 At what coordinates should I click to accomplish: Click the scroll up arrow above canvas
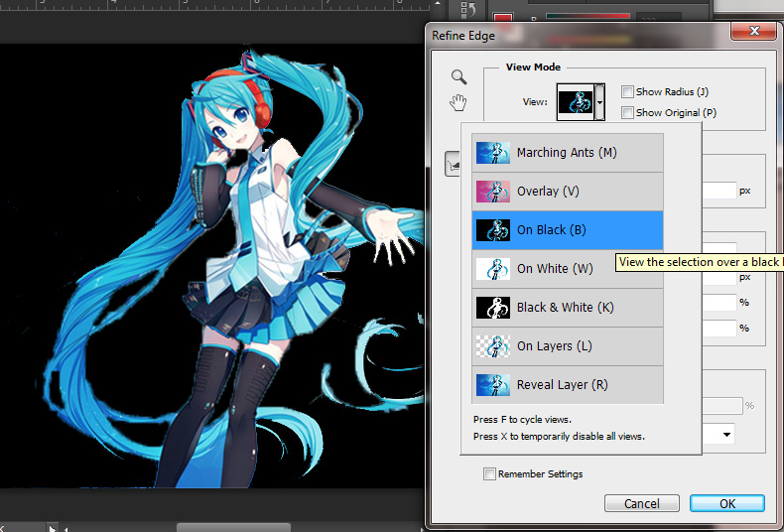438,3
